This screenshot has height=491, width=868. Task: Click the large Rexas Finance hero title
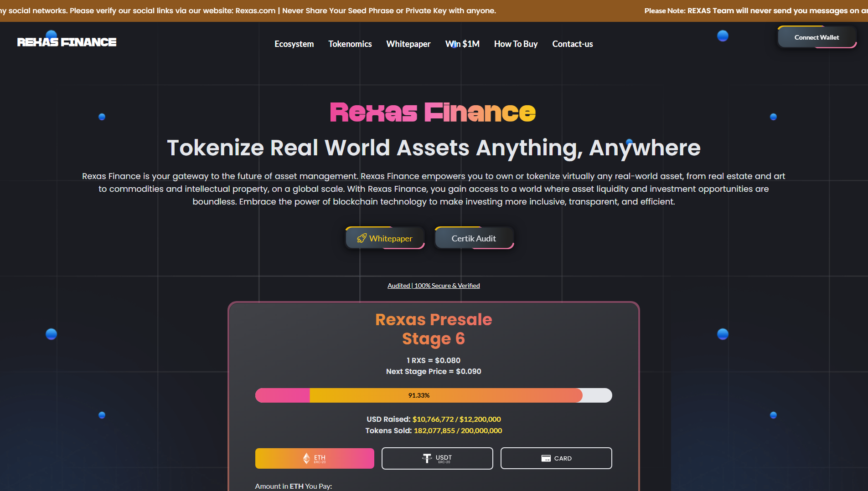433,113
